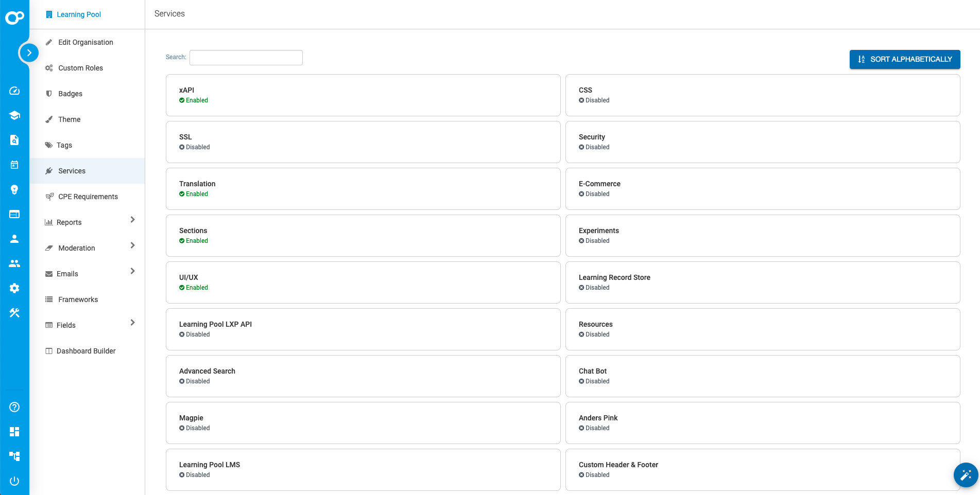Click the dashboard speedometer icon in left rail
The width and height of the screenshot is (980, 495).
coord(14,91)
